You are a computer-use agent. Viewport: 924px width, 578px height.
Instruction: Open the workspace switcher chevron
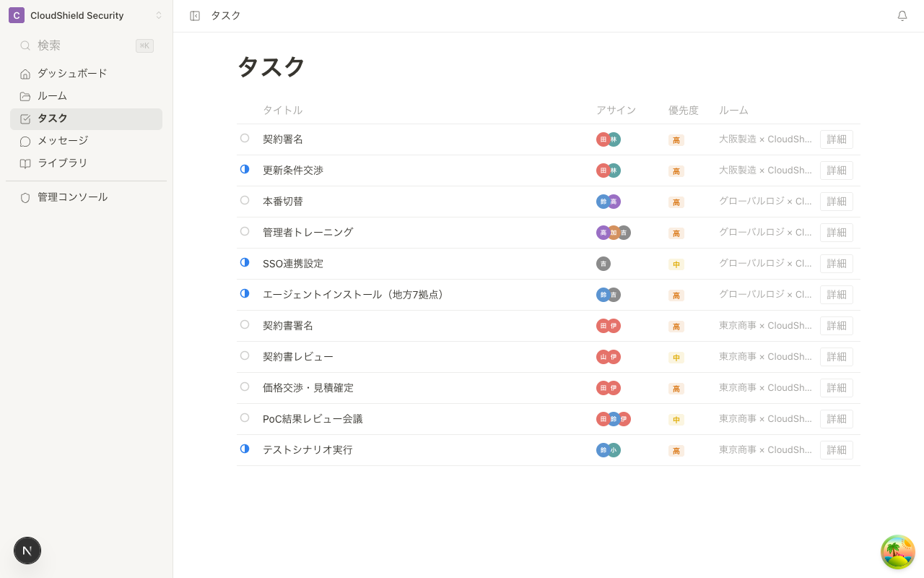click(159, 15)
